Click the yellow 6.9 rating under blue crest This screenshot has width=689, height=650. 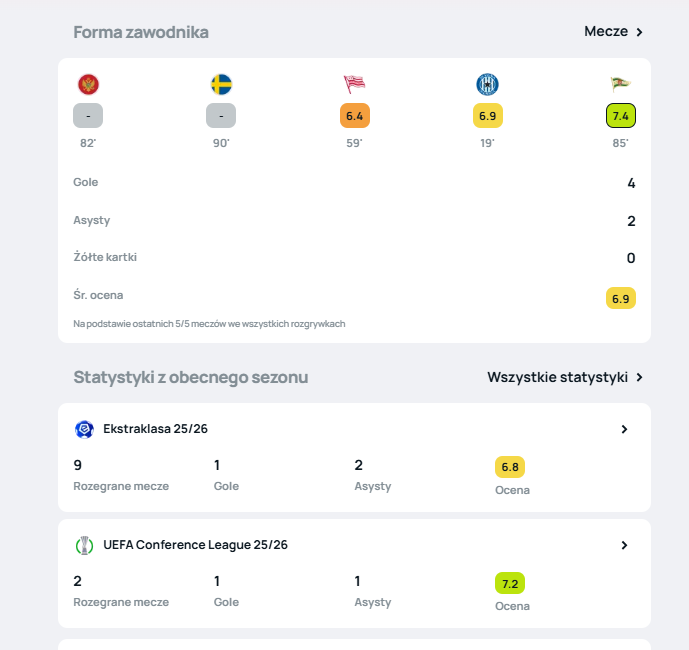[x=487, y=116]
